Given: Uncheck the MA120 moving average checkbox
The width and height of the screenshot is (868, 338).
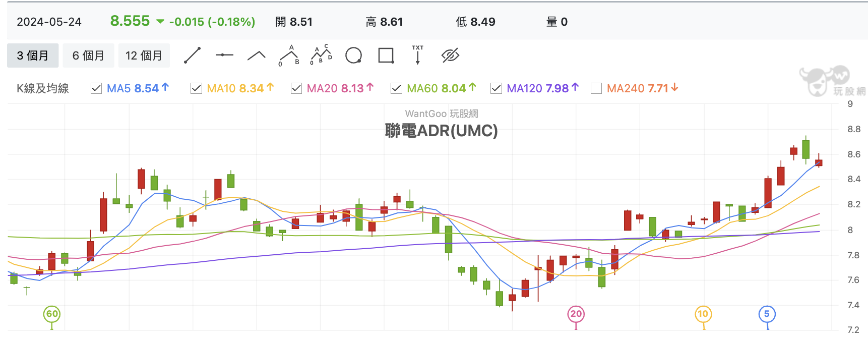Looking at the screenshot, I should pos(496,88).
